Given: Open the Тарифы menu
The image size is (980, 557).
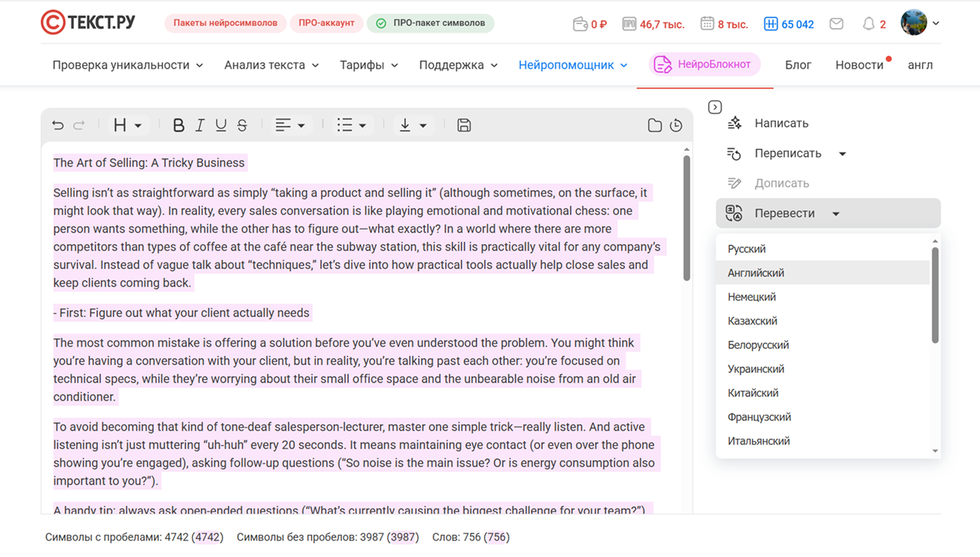Looking at the screenshot, I should pos(368,65).
